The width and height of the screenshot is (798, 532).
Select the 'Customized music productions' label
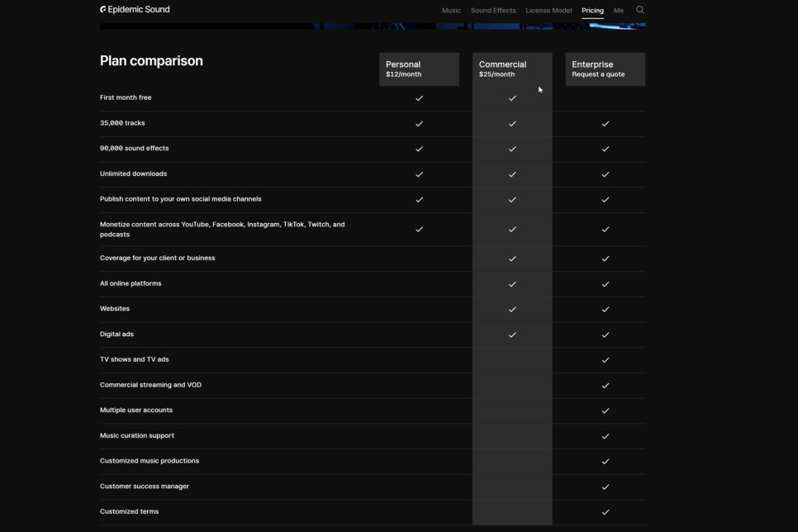(150, 461)
